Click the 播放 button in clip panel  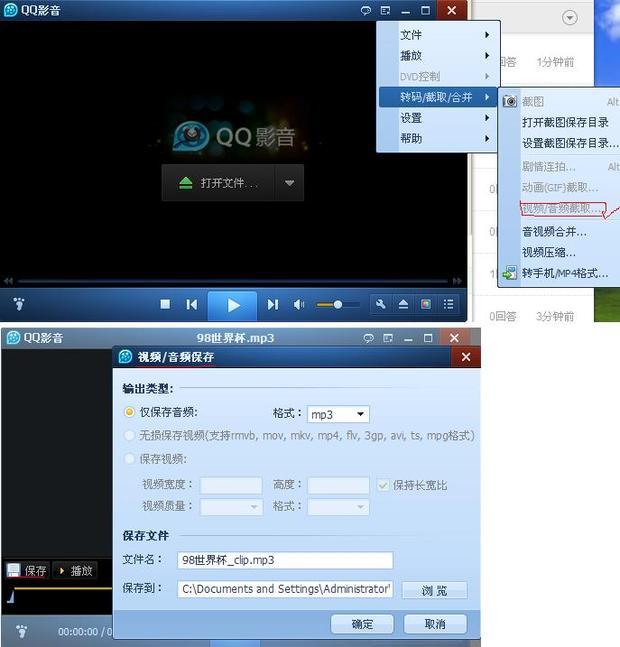(x=75, y=571)
